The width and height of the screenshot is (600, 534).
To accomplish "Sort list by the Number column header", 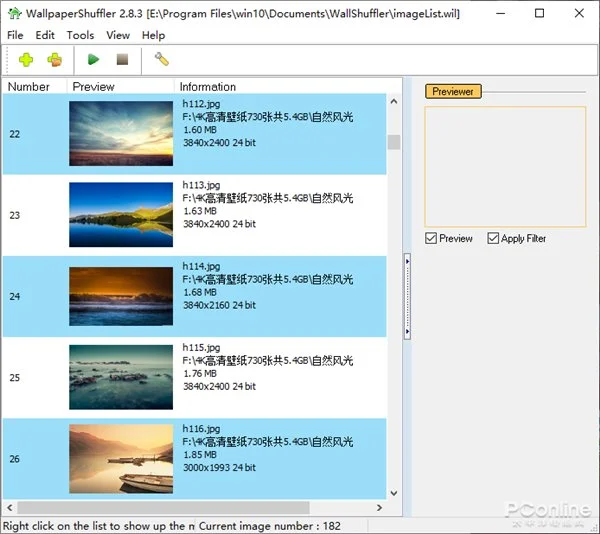I will pyautogui.click(x=29, y=86).
